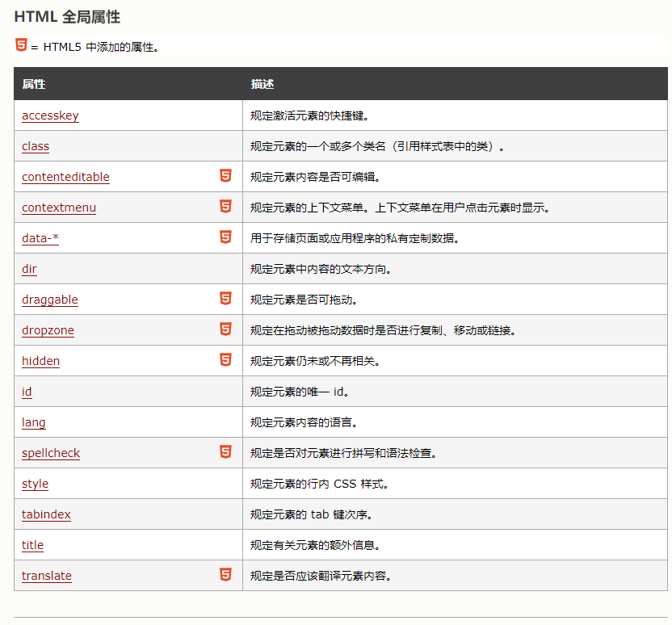672x625 pixels.
Task: Click the 'HTML 全局属性' heading
Action: 67,17
